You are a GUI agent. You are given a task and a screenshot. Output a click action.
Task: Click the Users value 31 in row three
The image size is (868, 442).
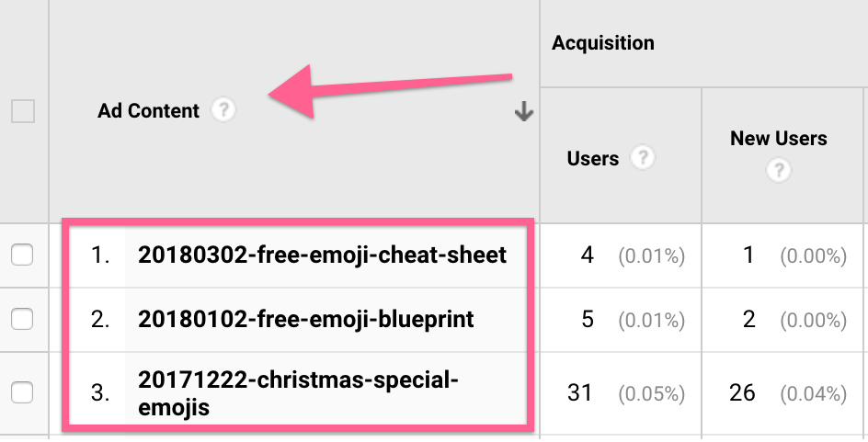coord(580,393)
